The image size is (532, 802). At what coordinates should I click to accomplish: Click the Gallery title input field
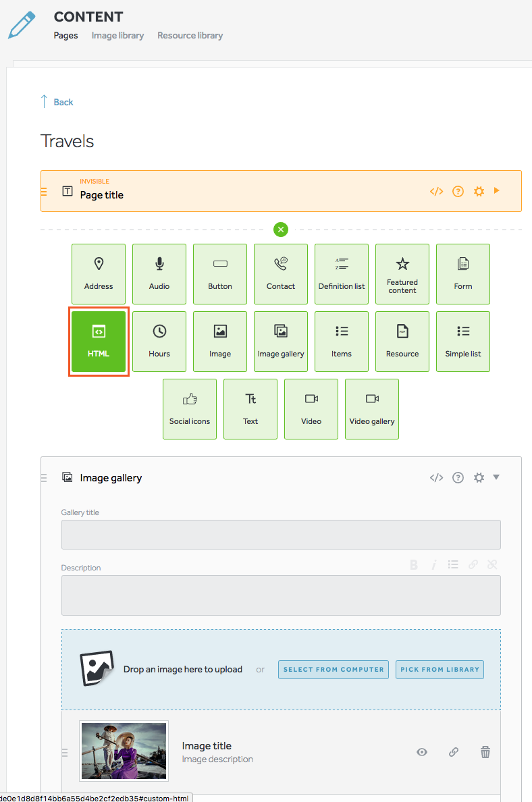[281, 535]
